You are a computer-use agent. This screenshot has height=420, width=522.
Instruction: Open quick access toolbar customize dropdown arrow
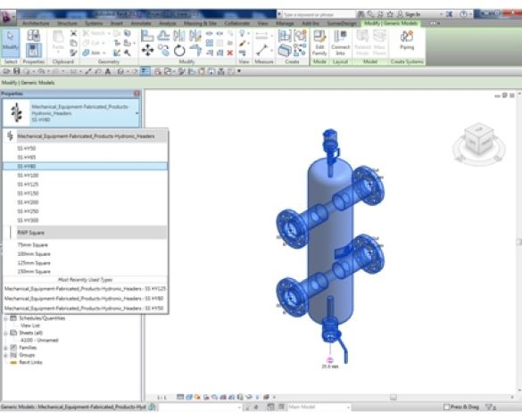[239, 71]
